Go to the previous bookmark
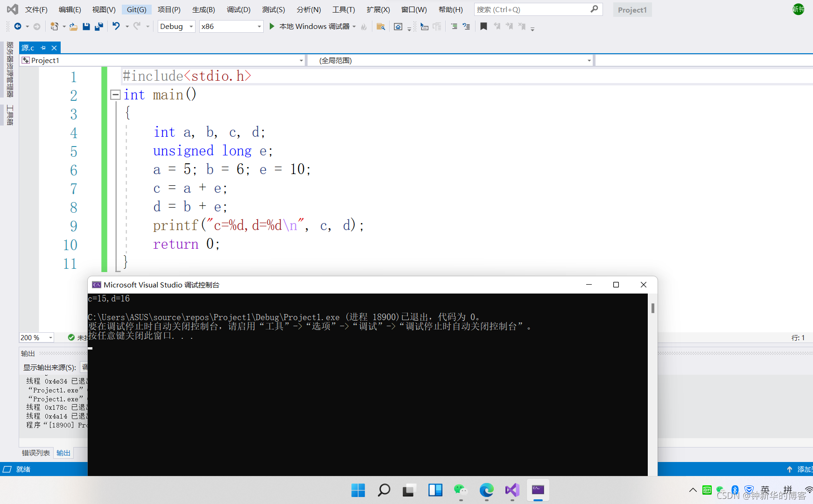Screen dimensions: 813x504 (x=497, y=27)
